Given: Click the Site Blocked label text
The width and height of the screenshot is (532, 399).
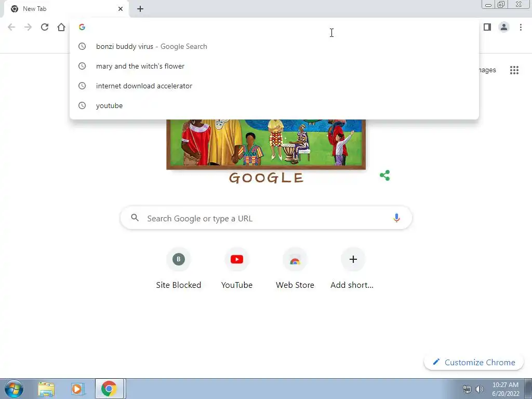Looking at the screenshot, I should point(179,285).
